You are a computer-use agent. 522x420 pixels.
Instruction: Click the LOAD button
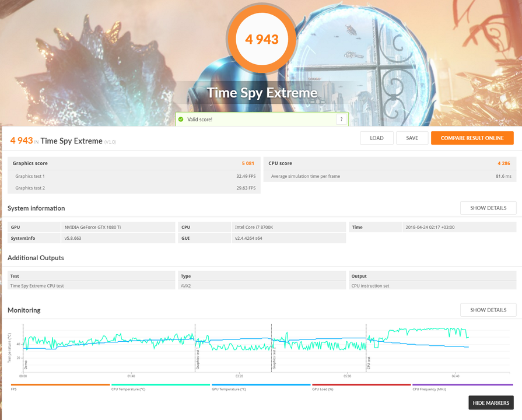377,138
